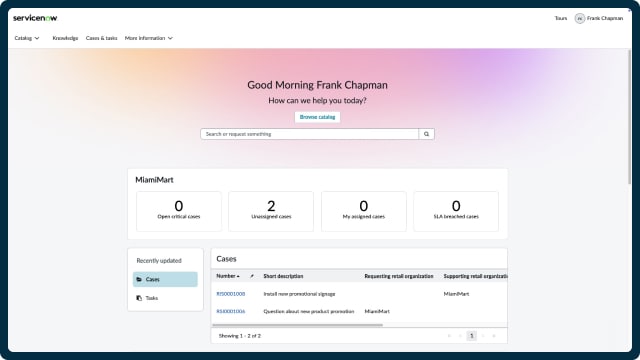Open case RIS0001006 link
The image size is (640, 360).
231,311
